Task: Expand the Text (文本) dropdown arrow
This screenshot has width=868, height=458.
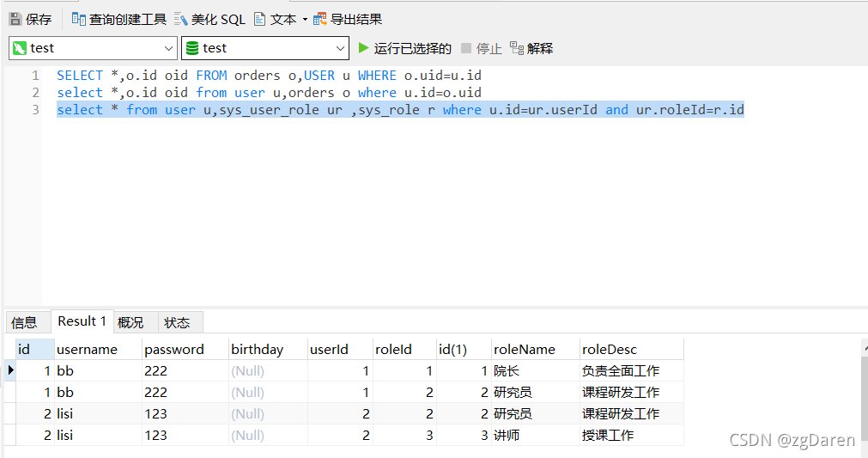Action: coord(305,20)
